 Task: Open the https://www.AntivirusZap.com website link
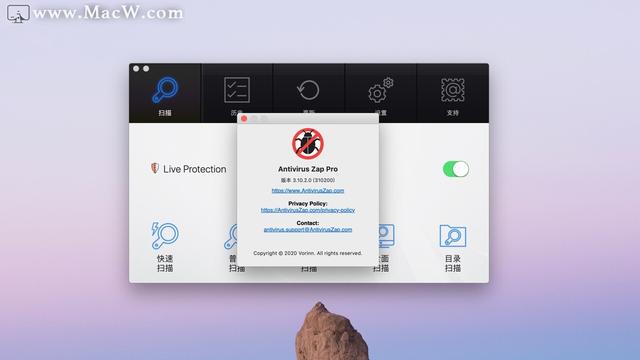coord(308,191)
